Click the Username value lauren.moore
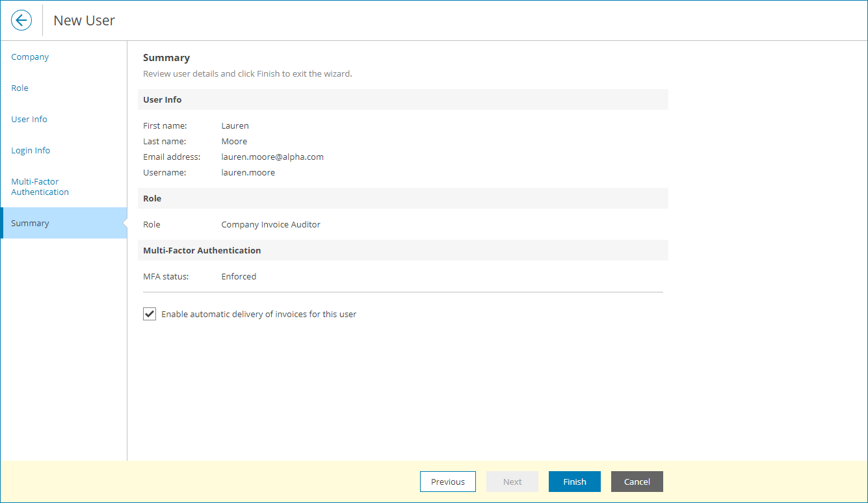868x503 pixels. [x=248, y=172]
